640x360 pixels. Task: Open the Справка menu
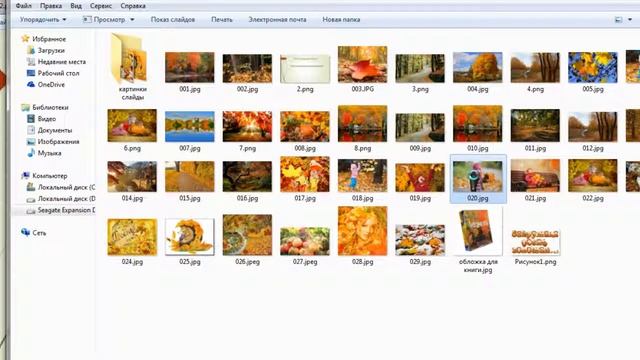(x=133, y=6)
